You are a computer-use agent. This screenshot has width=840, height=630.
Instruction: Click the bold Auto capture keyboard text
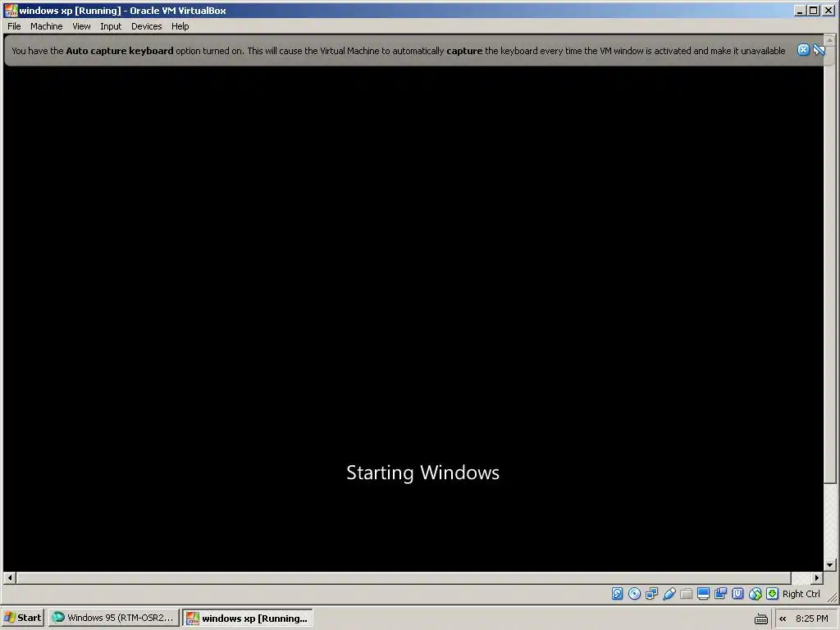point(120,51)
